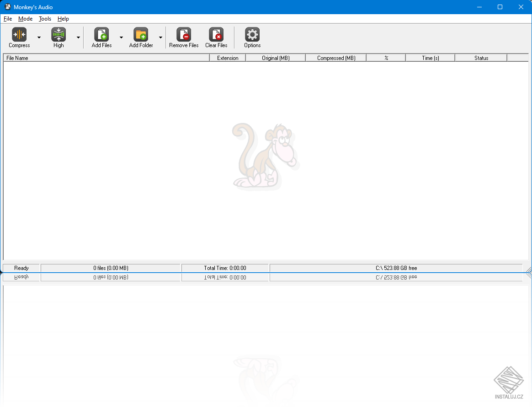Click the Clear Files icon
Viewport: 532px width, 409px height.
[216, 35]
